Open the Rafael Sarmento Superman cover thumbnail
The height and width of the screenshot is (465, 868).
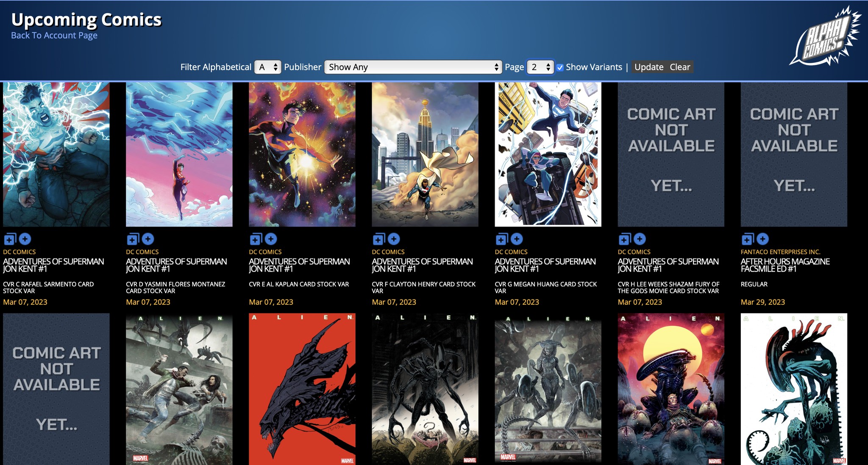click(x=56, y=154)
